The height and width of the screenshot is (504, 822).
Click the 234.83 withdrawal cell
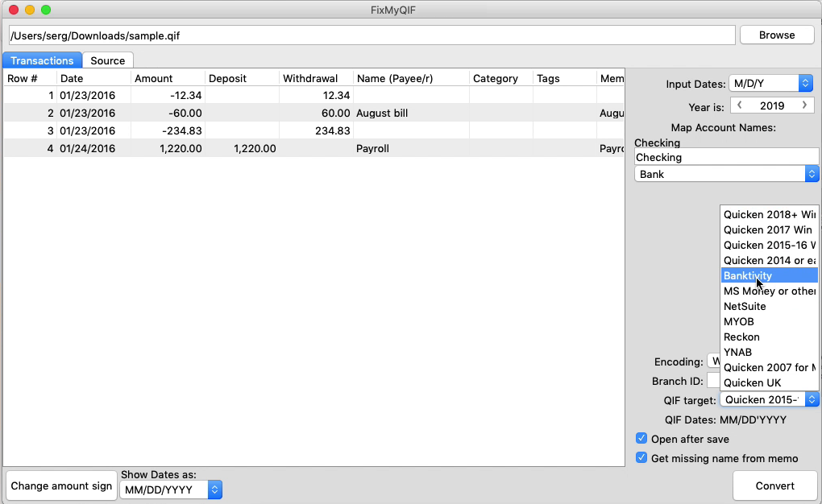tap(316, 131)
